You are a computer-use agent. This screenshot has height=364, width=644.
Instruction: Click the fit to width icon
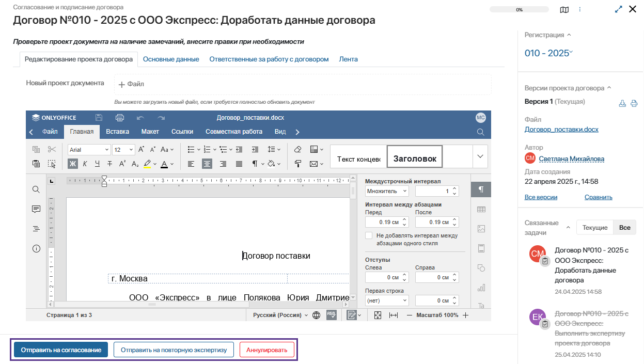point(394,315)
